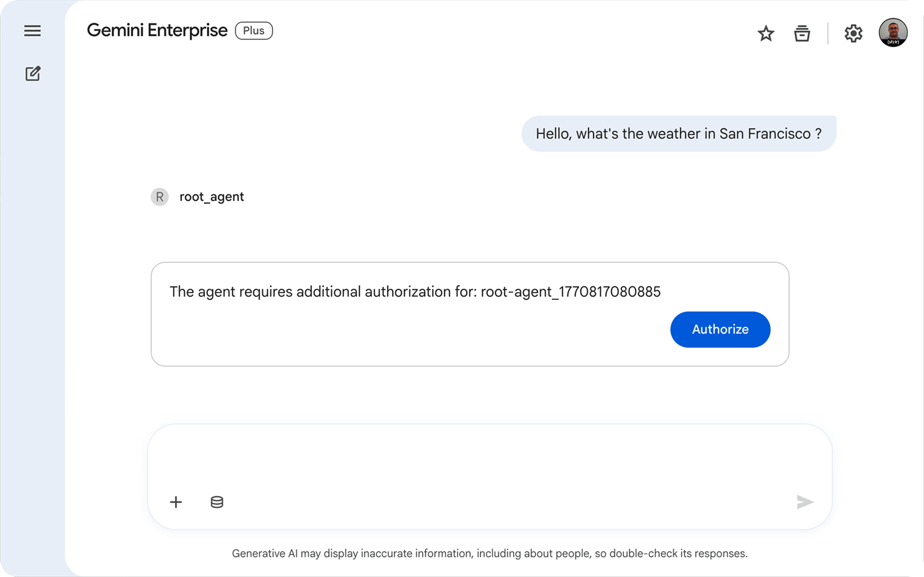Click the star favorites icon
This screenshot has height=577, width=924.
click(766, 33)
